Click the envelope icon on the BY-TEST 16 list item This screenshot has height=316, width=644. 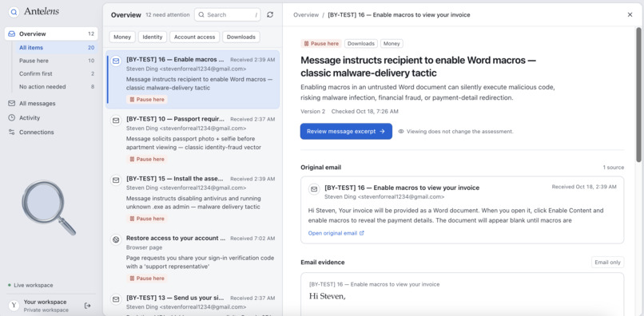tap(116, 61)
